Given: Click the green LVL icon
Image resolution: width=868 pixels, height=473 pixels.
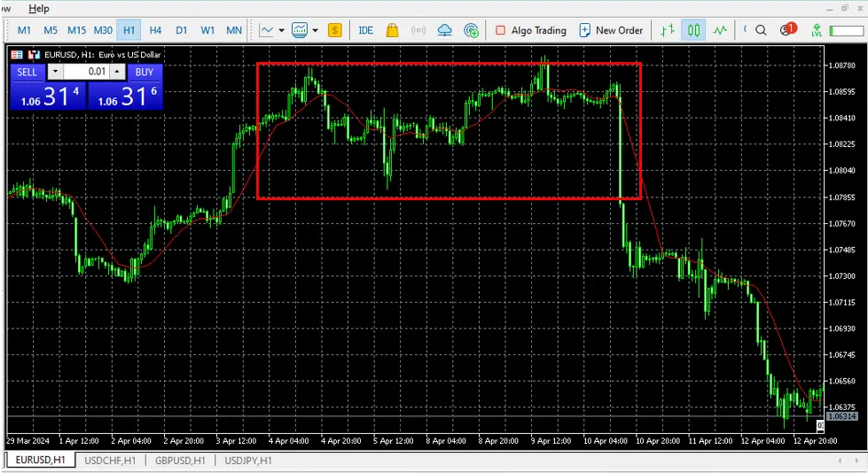Looking at the screenshot, I should [x=817, y=30].
